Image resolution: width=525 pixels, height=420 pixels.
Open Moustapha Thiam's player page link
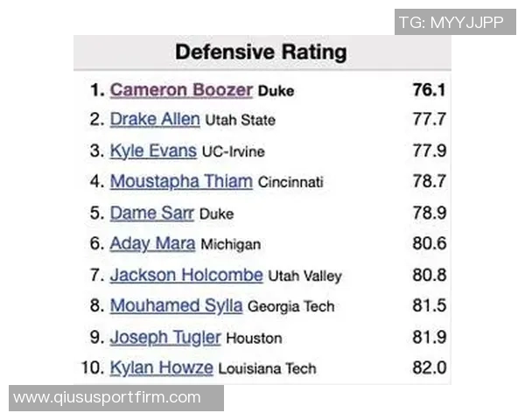[x=181, y=182]
